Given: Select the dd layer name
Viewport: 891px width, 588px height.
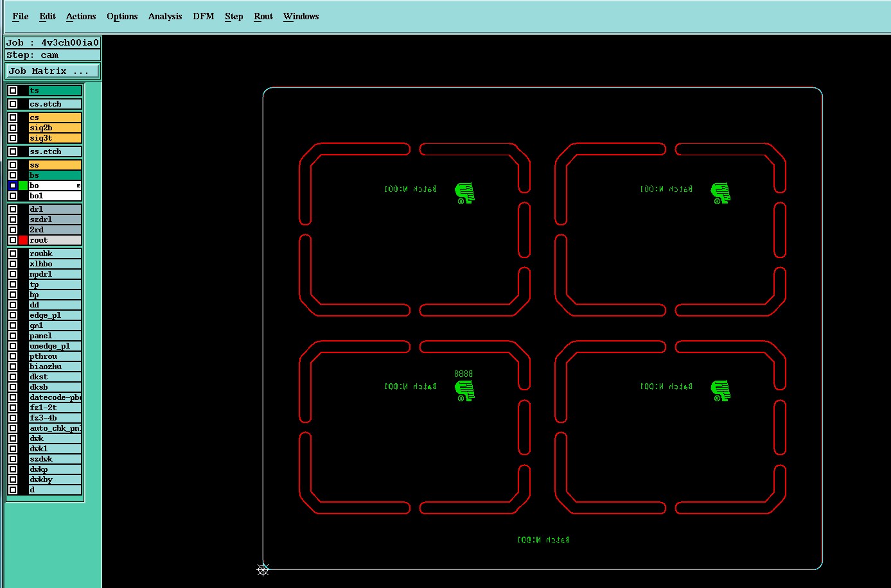Looking at the screenshot, I should coord(55,305).
